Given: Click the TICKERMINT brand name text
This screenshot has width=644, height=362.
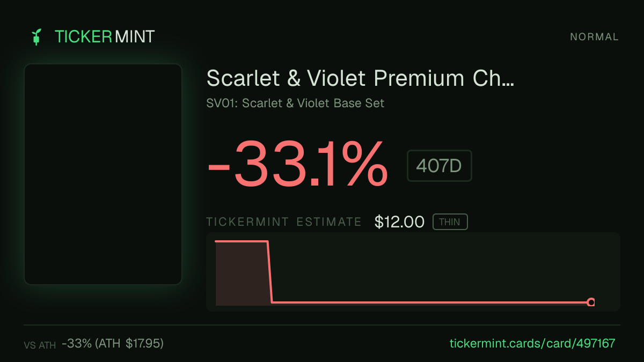Looking at the screenshot, I should click(x=105, y=37).
